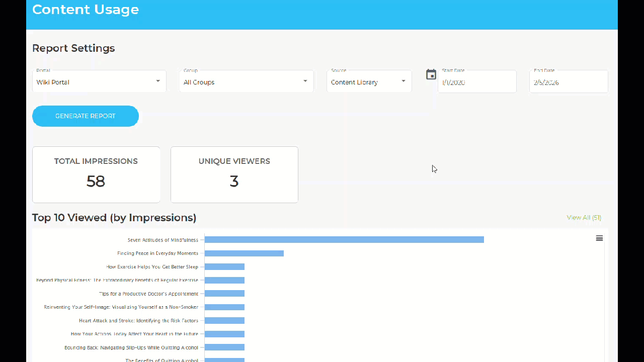Image resolution: width=644 pixels, height=362 pixels.
Task: Open the chart hamburger menu icon
Action: coord(599,238)
